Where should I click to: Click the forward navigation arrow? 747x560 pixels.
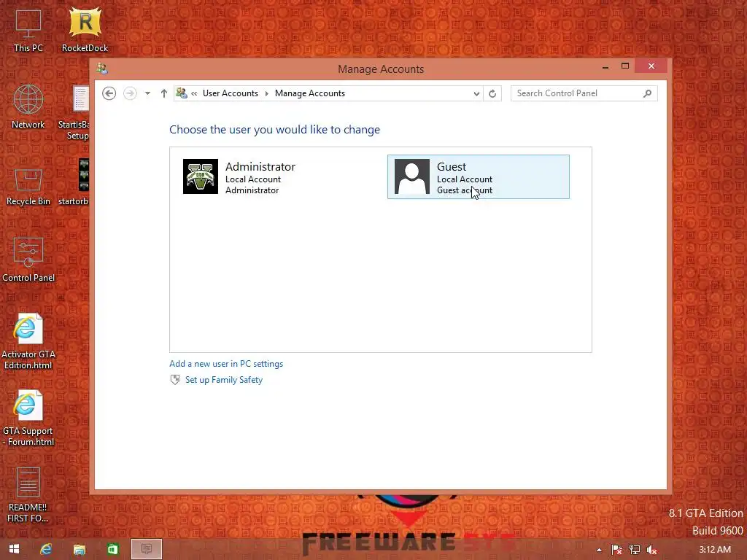130,93
